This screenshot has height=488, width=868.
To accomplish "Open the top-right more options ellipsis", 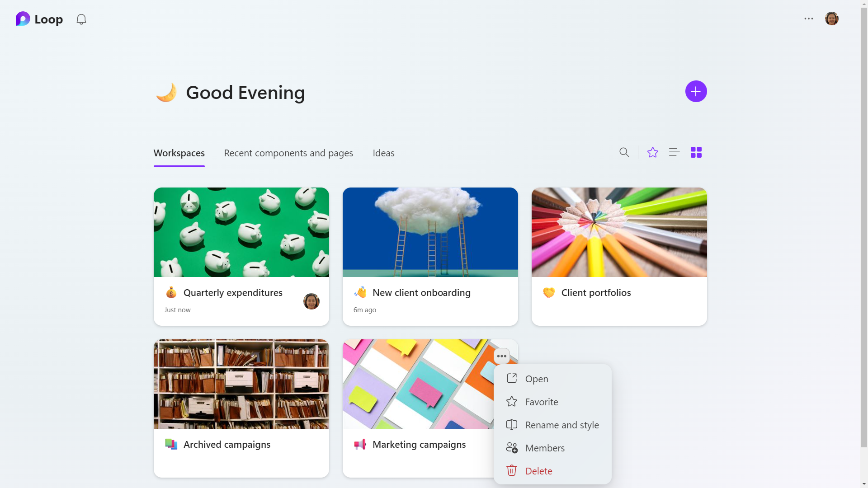I will (x=808, y=19).
